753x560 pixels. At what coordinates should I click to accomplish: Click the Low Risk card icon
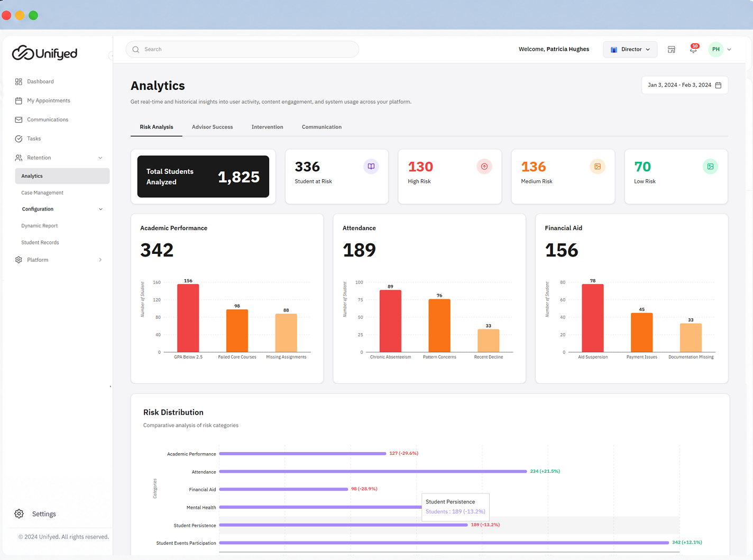coord(711,167)
